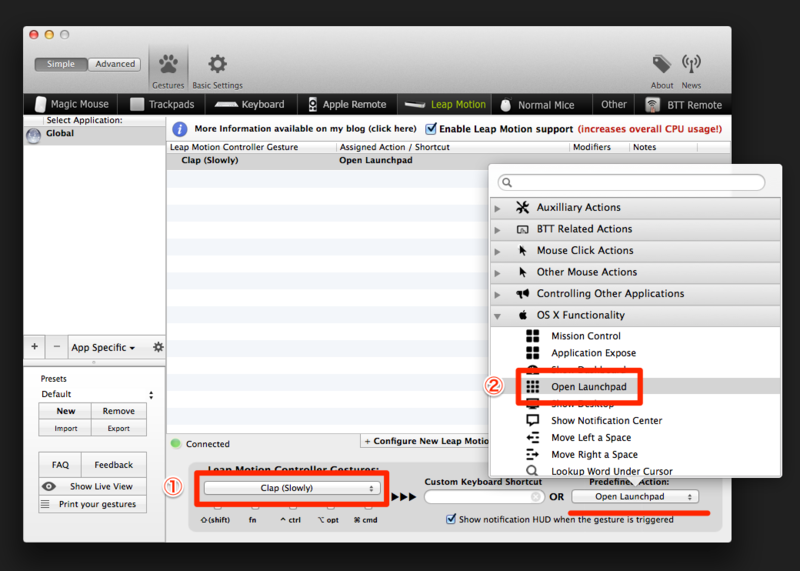The image size is (800, 571).
Task: Switch to the Keyboard tab
Action: [x=250, y=104]
